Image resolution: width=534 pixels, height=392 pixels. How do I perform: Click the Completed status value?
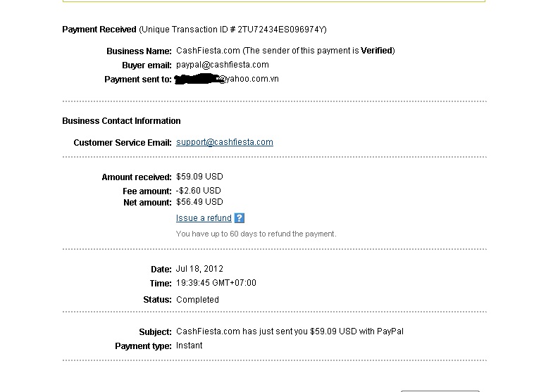tap(197, 300)
